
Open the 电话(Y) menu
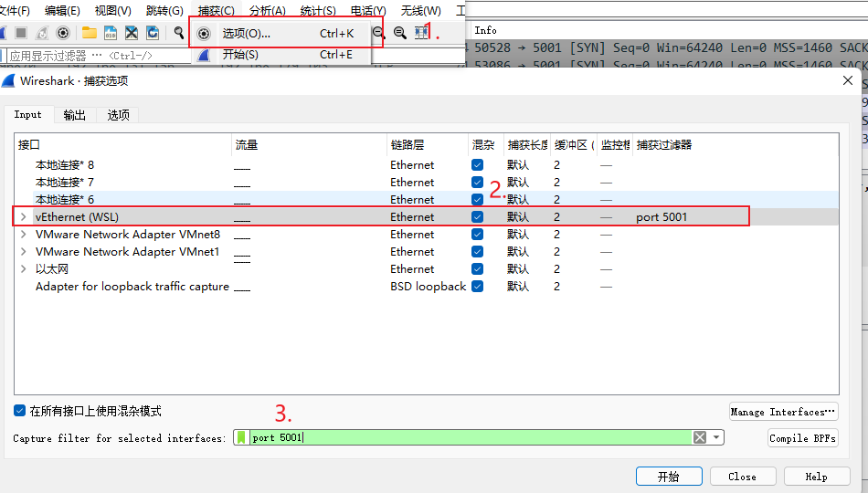click(368, 11)
